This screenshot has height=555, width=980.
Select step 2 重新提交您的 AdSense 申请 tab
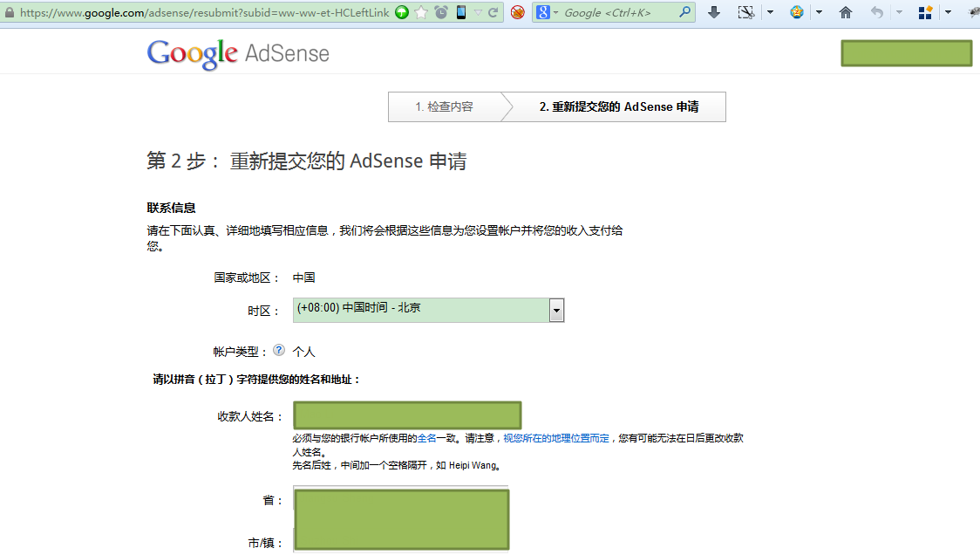click(619, 107)
